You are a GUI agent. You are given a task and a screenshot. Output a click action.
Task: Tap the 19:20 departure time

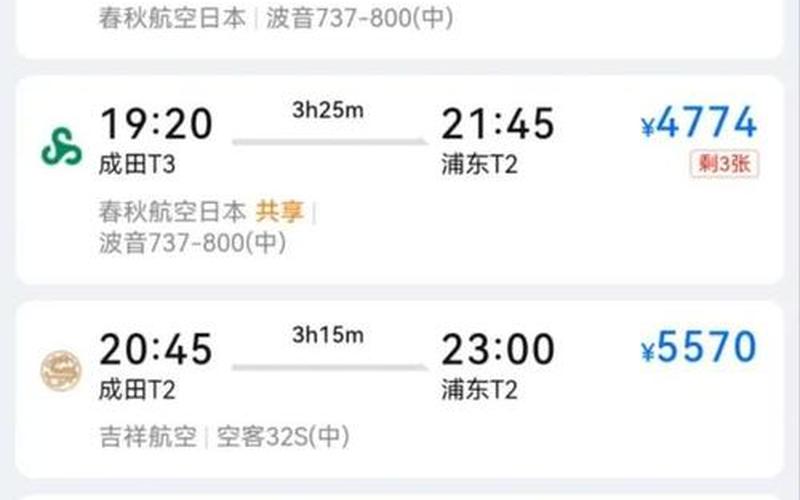click(156, 124)
